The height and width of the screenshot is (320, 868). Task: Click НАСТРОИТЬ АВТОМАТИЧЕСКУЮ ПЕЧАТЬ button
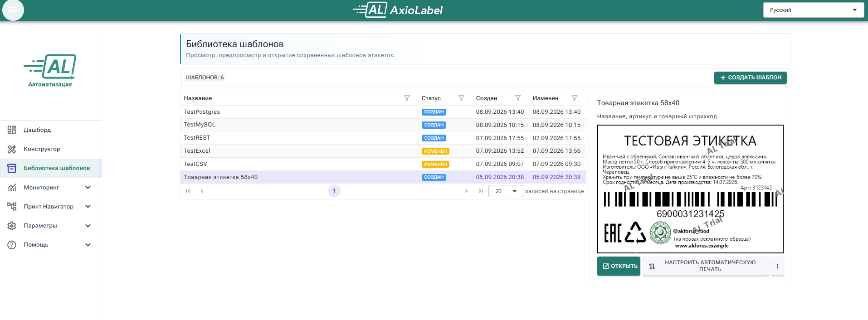[x=706, y=266]
